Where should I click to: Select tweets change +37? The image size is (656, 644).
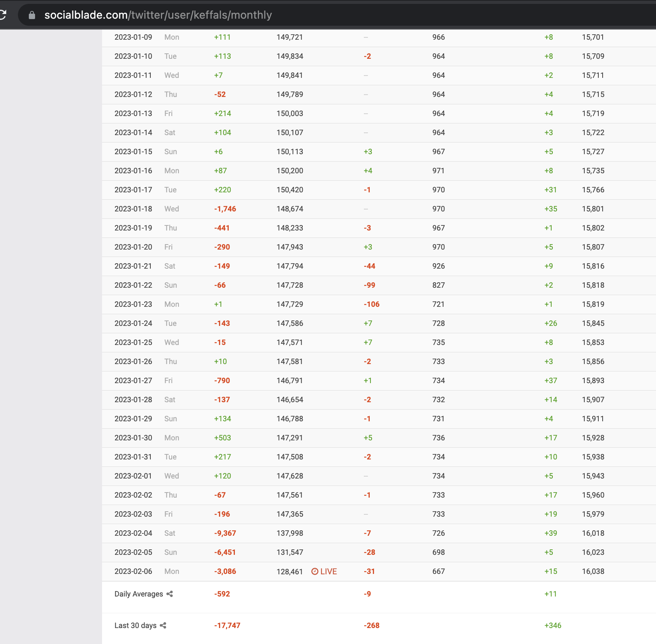pyautogui.click(x=551, y=380)
